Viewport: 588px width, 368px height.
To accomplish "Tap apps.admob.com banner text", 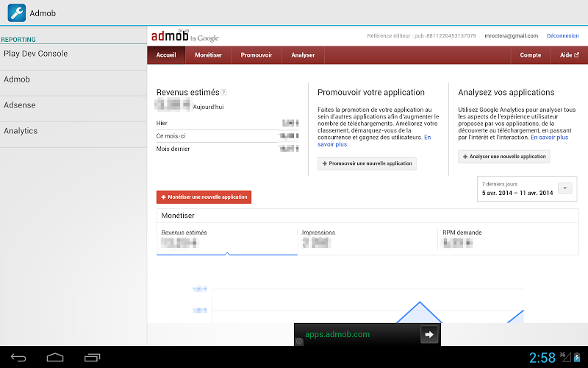I will click(x=337, y=334).
